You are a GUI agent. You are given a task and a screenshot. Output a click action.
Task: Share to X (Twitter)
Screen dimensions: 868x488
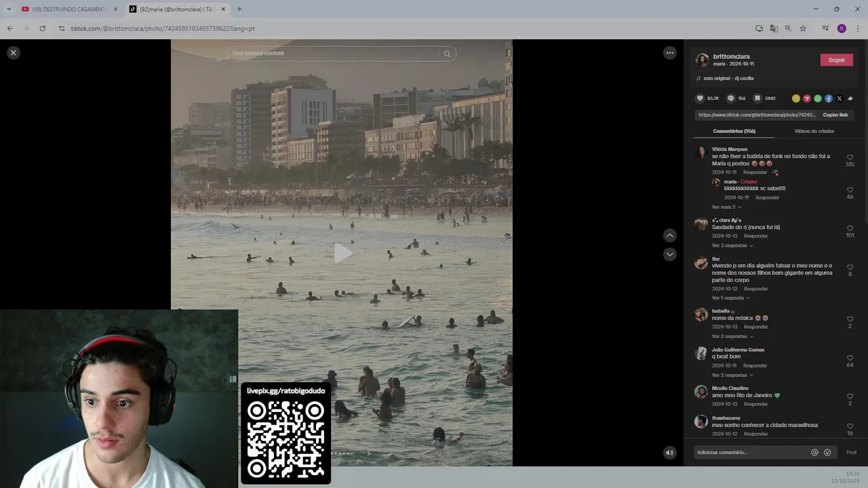840,98
